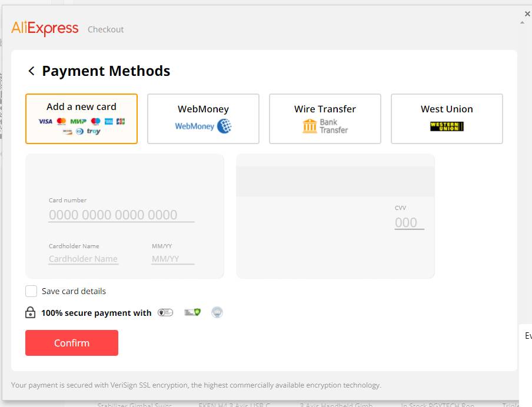Click the scroll-up arrow below the close button
532x407 pixels.
pyautogui.click(x=522, y=23)
